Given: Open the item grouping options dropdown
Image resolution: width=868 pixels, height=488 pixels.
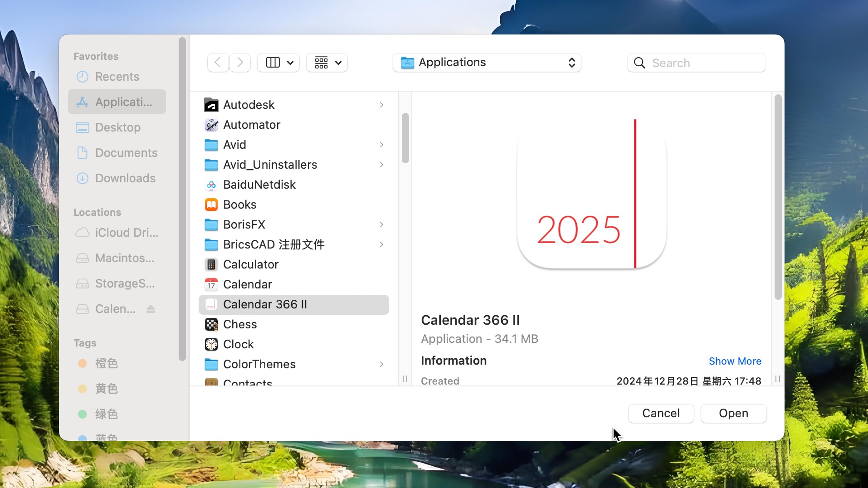Looking at the screenshot, I should pyautogui.click(x=327, y=63).
